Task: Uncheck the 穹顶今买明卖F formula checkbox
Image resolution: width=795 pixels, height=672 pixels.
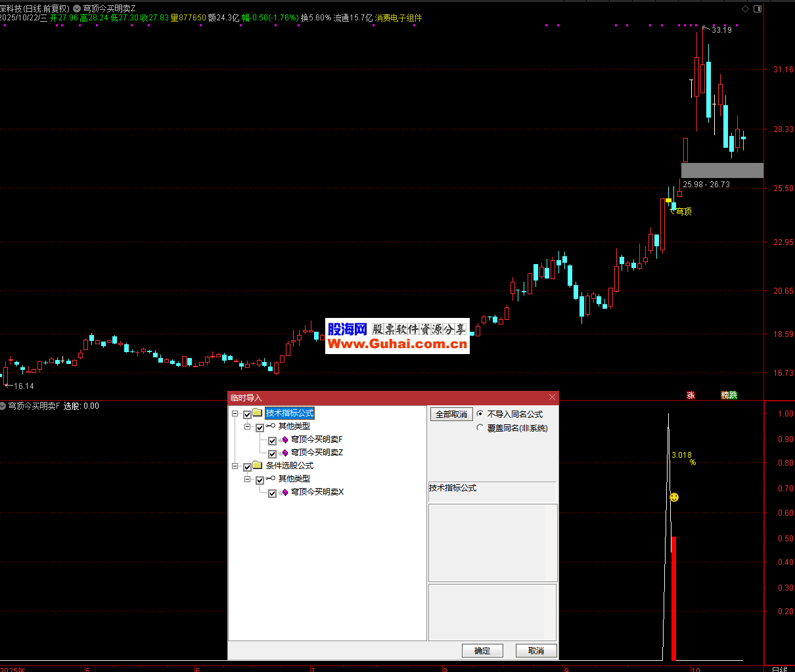Action: (x=272, y=440)
